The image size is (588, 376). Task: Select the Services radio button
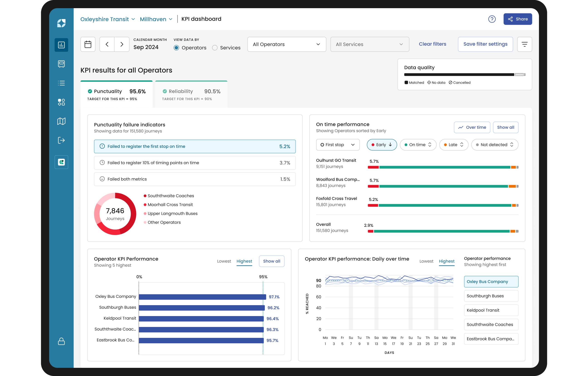point(215,48)
